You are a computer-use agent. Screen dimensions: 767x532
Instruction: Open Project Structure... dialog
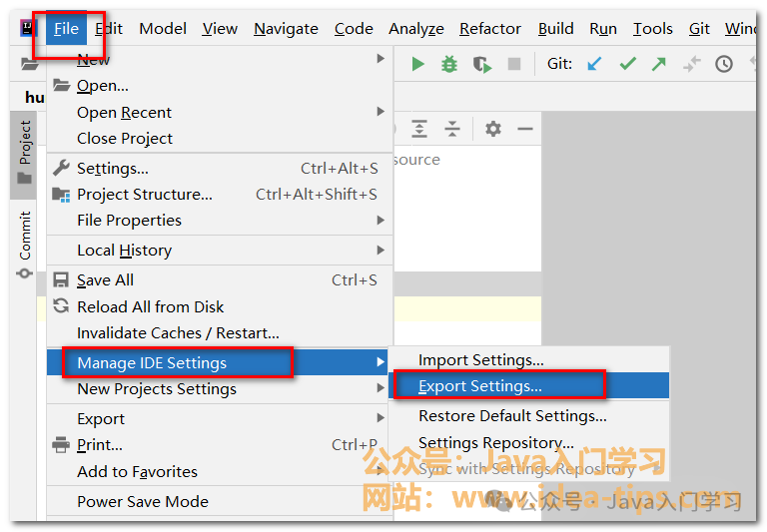tap(220, 194)
